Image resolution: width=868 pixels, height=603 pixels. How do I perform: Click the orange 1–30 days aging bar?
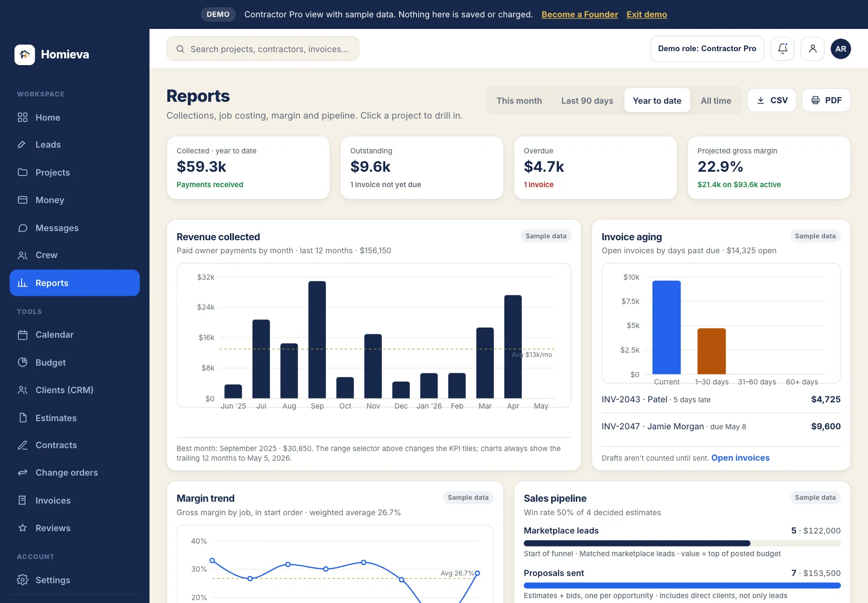point(711,351)
